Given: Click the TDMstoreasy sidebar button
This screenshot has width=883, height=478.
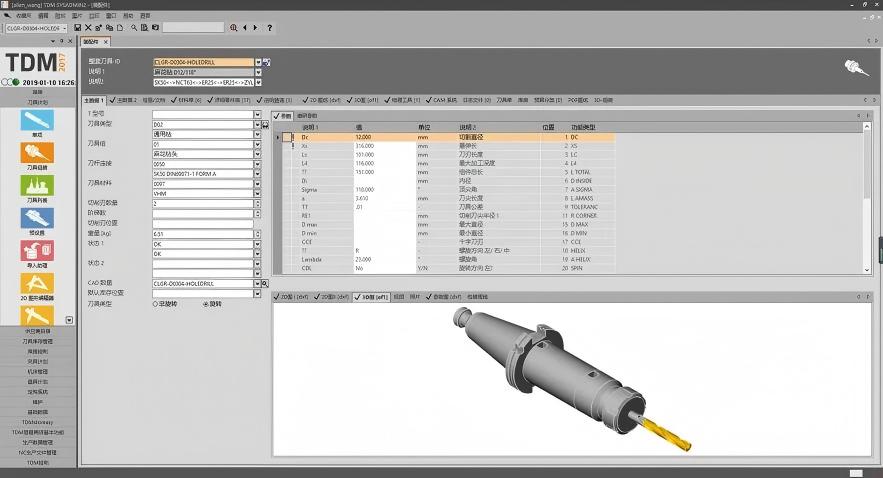Looking at the screenshot, I should [x=38, y=422].
